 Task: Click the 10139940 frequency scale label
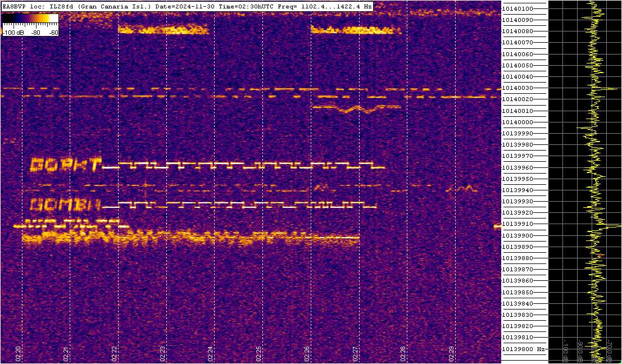point(517,190)
